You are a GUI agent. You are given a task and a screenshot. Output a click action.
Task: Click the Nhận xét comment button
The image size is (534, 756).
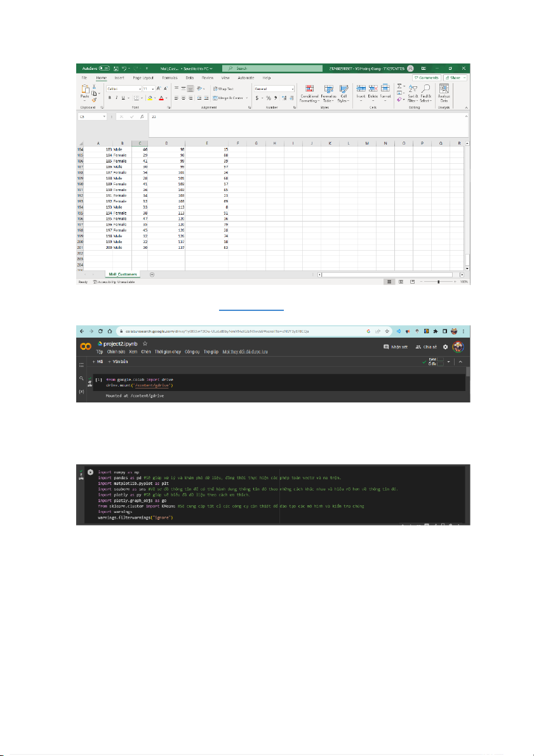(x=396, y=347)
